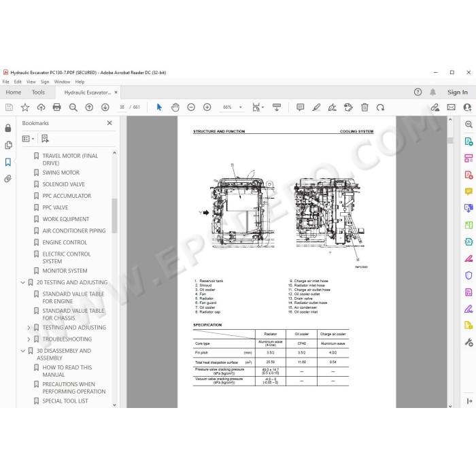Expand the TROUBLESHOOTING bookmark
This screenshot has width=476, height=476.
coord(29,339)
